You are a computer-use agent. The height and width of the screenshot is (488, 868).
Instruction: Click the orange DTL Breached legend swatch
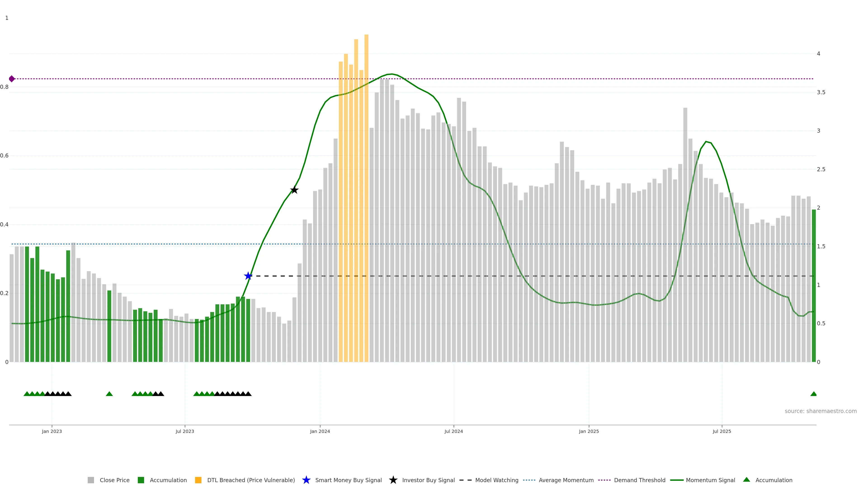click(198, 480)
